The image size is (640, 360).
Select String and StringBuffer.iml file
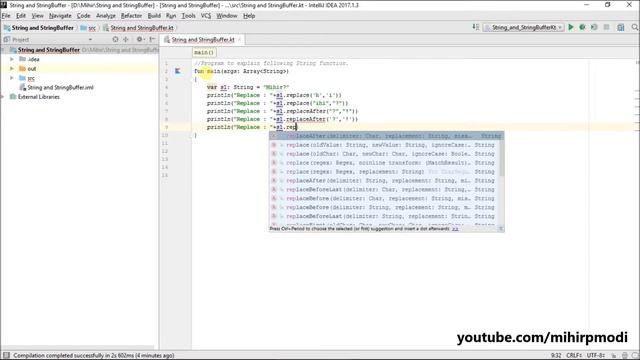tap(60, 87)
